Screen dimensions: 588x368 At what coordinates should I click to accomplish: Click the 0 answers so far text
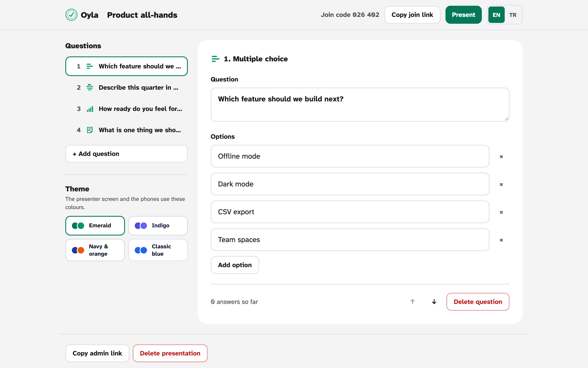[x=234, y=302]
